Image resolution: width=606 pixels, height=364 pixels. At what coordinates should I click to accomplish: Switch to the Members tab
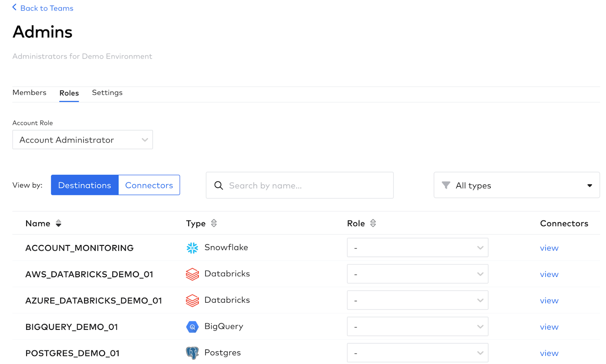[x=29, y=92]
